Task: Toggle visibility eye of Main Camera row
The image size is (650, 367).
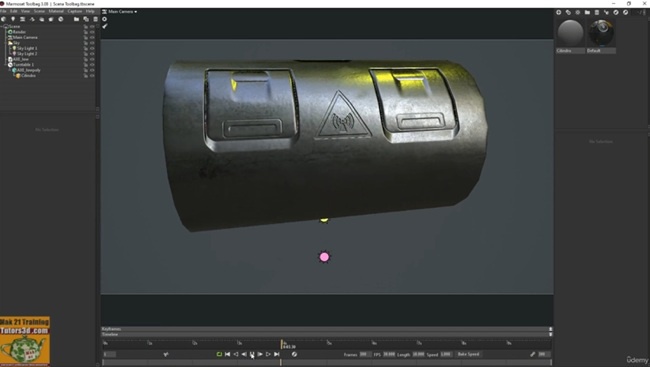Action: coord(92,37)
